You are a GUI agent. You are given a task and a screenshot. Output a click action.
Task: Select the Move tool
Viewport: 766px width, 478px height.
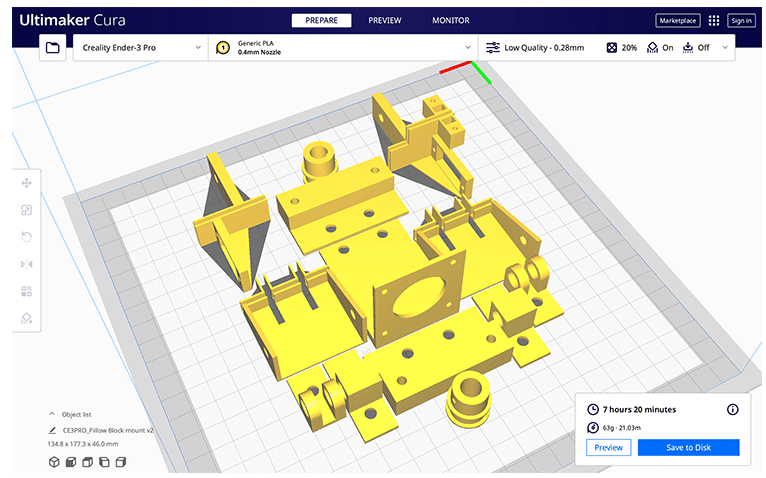click(26, 183)
